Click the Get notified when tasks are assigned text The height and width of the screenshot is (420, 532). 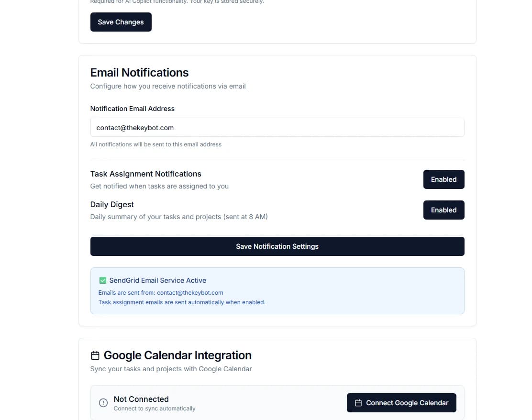coord(159,186)
